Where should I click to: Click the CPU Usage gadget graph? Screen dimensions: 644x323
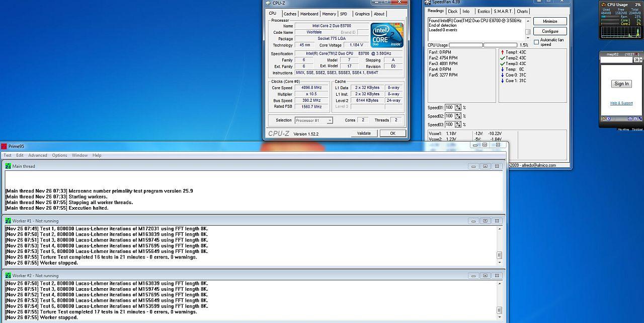point(621,32)
